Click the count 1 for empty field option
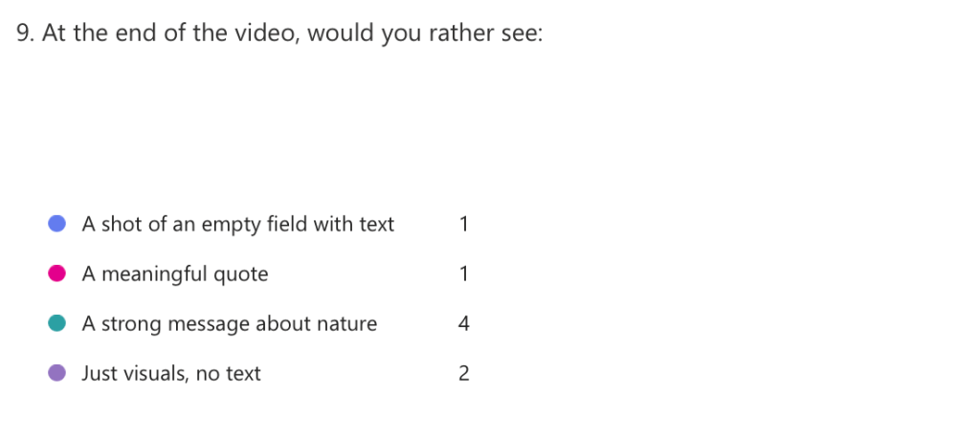Screen dimensions: 980x439 (x=464, y=225)
